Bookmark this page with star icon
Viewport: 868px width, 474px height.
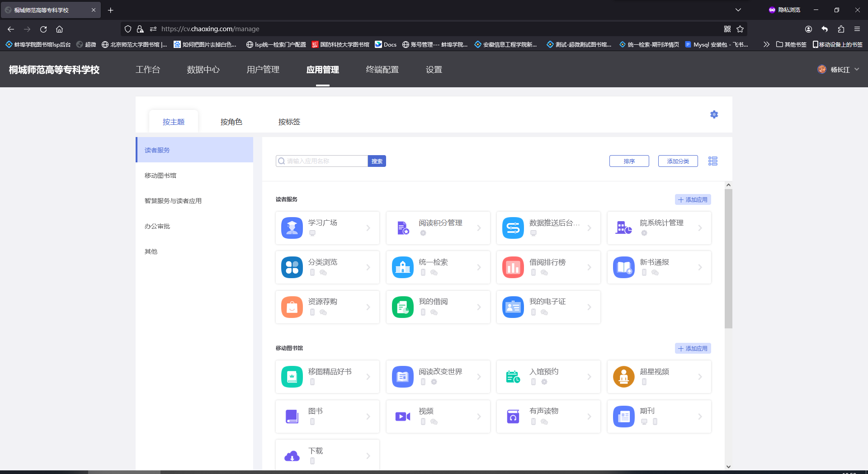(740, 29)
